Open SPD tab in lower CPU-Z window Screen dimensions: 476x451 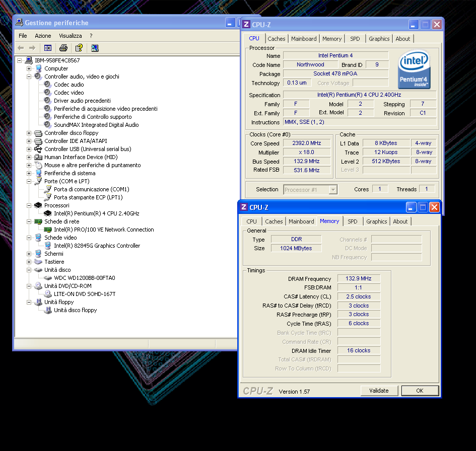tap(353, 221)
